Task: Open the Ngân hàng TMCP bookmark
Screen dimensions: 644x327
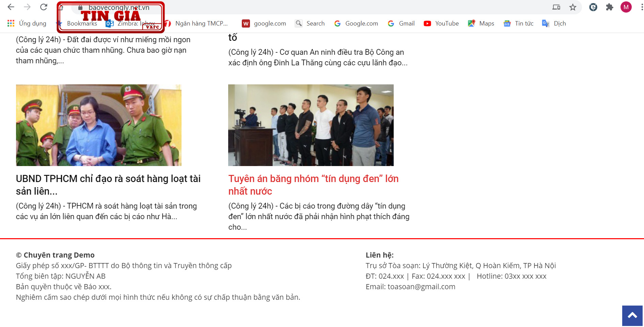Action: pos(196,23)
